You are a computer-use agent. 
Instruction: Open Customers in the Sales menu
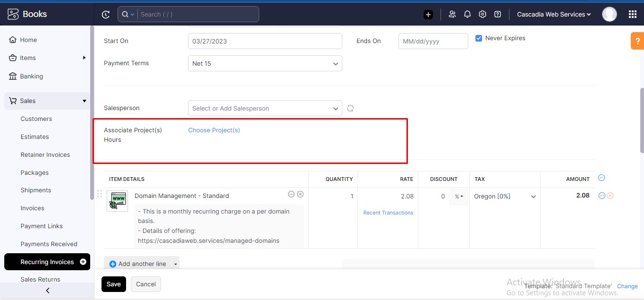tap(36, 119)
